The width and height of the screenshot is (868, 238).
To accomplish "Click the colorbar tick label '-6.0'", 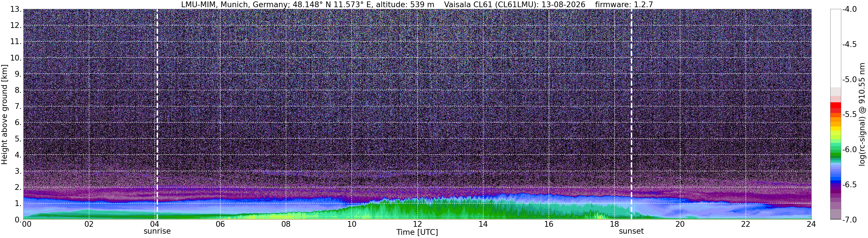I will click(850, 149).
